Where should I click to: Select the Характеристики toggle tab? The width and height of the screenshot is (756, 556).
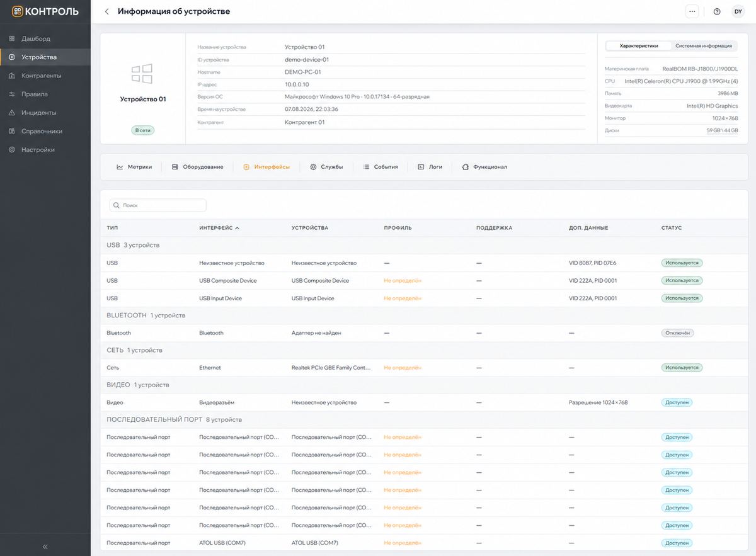pos(638,46)
